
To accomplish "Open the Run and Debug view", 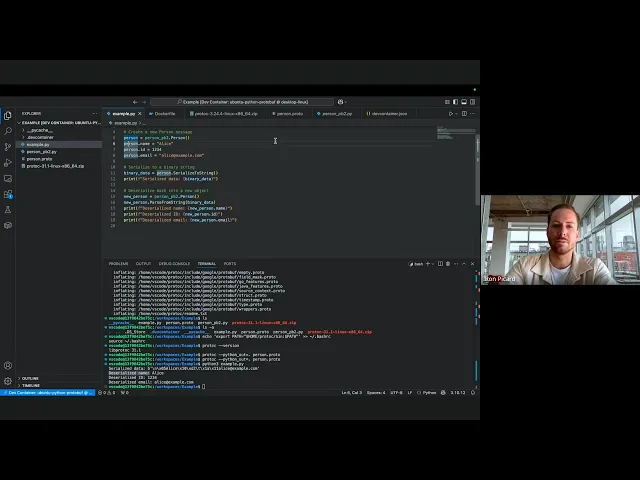I will point(8,162).
